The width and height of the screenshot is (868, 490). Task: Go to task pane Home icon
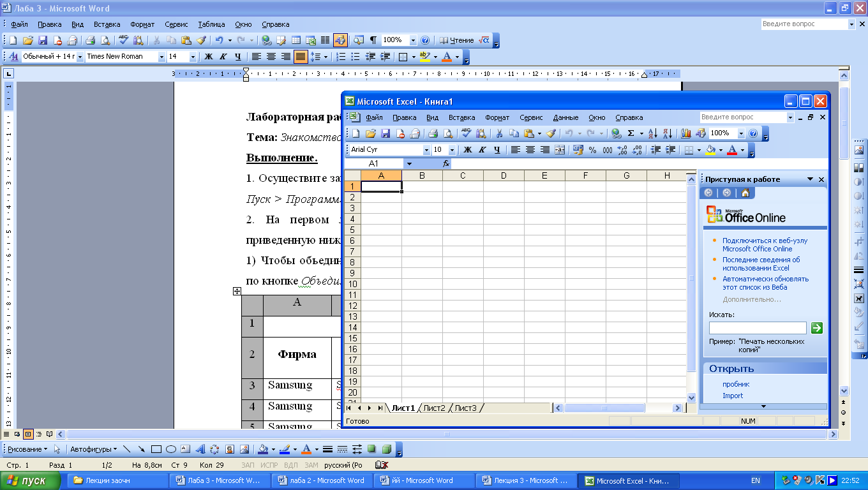click(744, 193)
